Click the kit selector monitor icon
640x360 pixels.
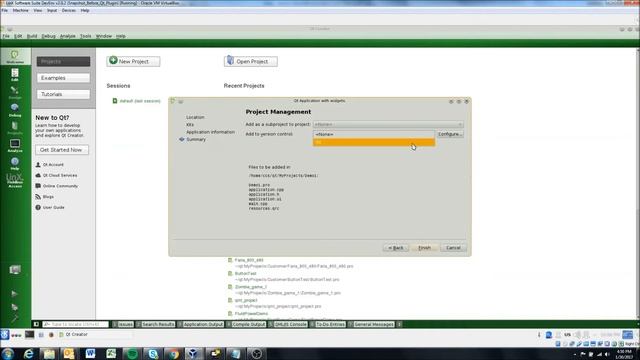click(15, 269)
